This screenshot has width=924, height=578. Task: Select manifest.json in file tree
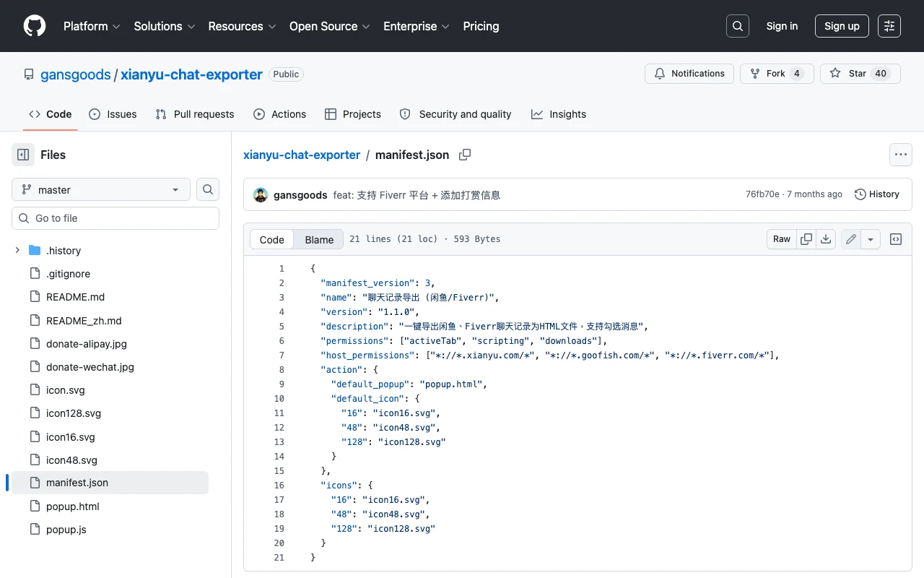tap(110, 483)
